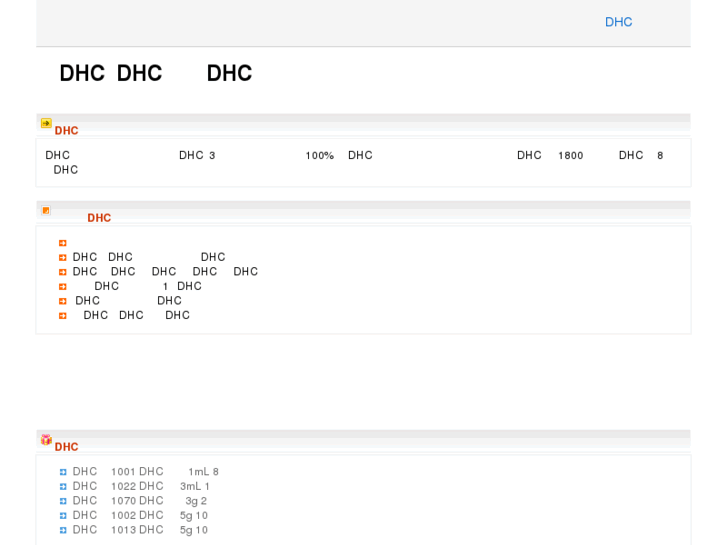Click the 'DHC 3' text in the description
The image size is (727, 545).
click(197, 155)
